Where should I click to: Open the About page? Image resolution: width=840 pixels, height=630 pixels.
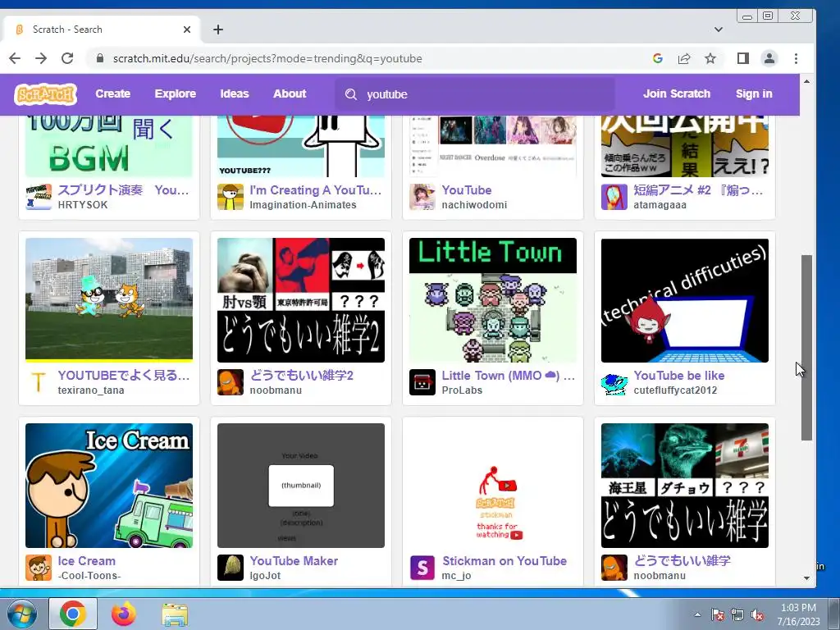pos(290,94)
